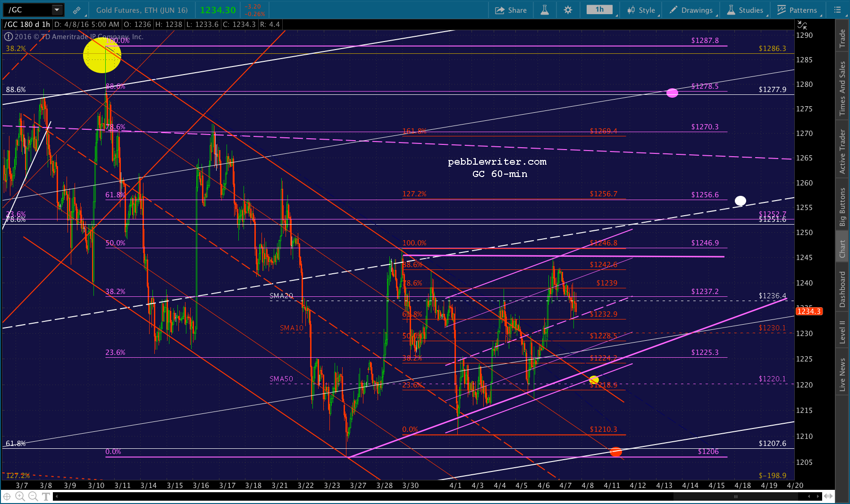Click the last price 1234.30
Viewport: 850px width, 504px height.
(218, 10)
